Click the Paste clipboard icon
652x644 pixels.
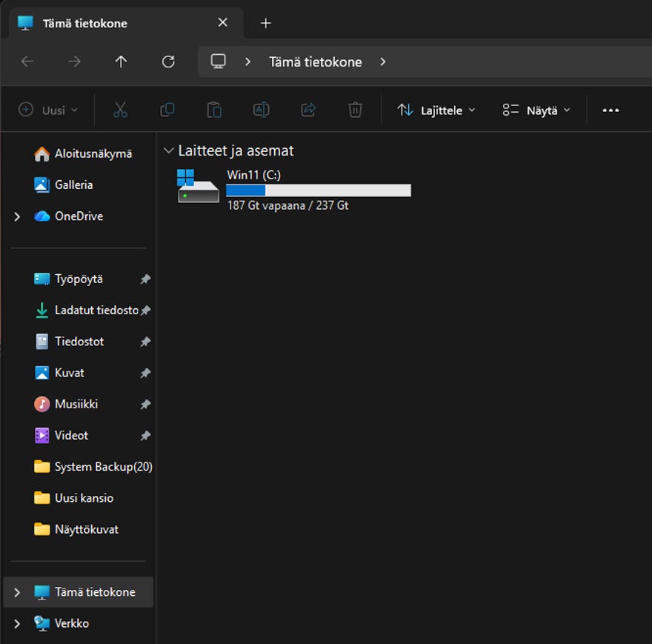click(x=214, y=110)
